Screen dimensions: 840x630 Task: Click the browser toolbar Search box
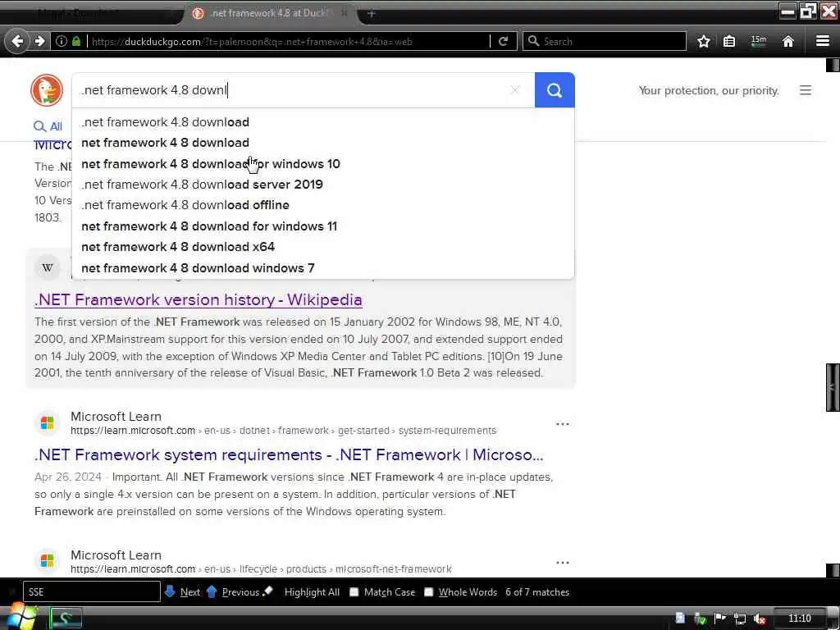605,41
